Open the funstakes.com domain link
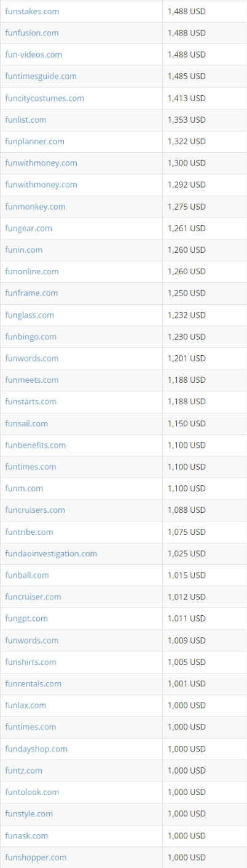This screenshot has width=247, height=868. [x=32, y=11]
